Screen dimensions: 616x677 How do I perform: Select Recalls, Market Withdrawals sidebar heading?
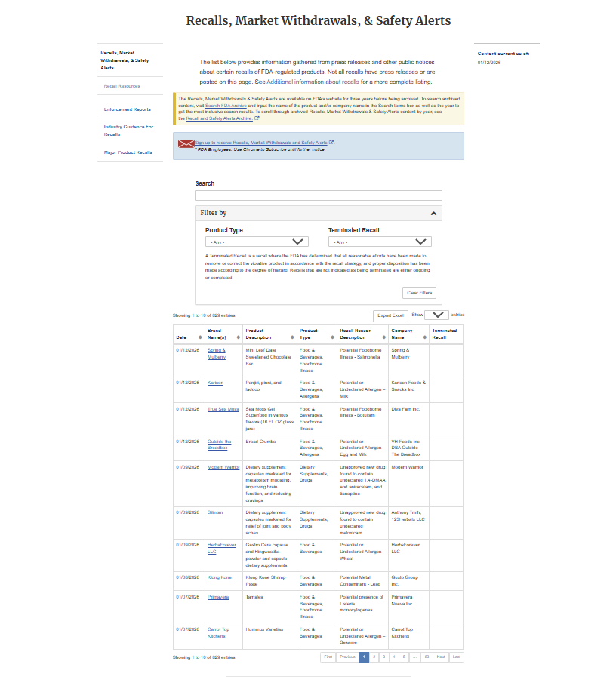(125, 60)
